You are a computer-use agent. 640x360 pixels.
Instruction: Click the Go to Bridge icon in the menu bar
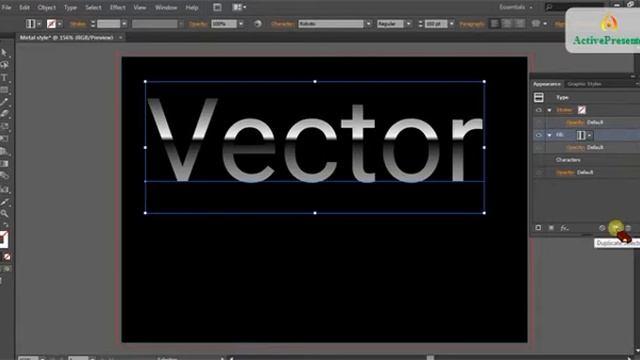point(217,7)
